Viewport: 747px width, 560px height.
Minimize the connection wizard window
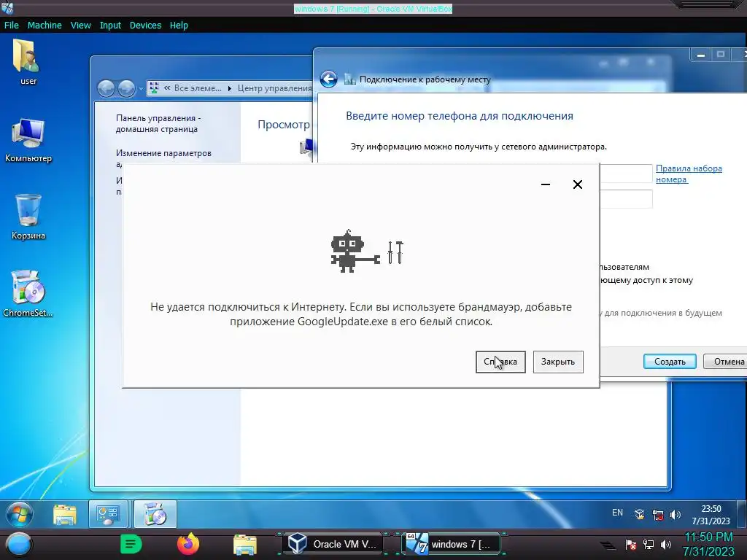(x=701, y=55)
